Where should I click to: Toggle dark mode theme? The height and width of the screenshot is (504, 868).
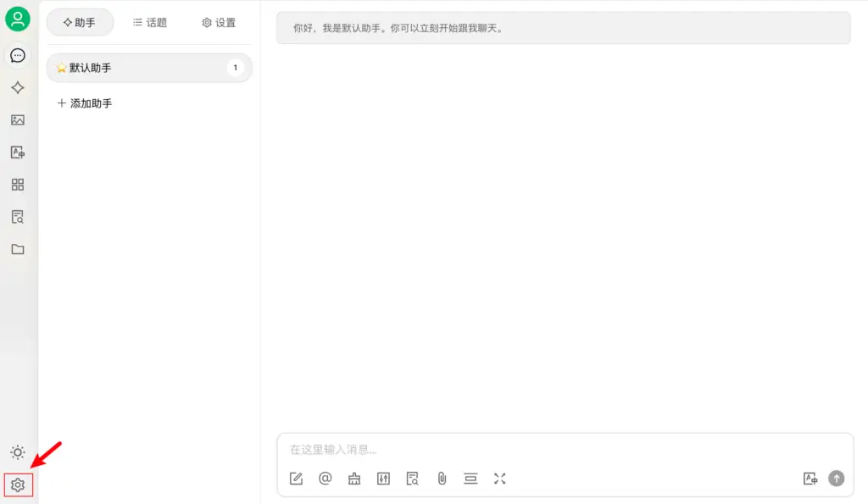tap(17, 453)
